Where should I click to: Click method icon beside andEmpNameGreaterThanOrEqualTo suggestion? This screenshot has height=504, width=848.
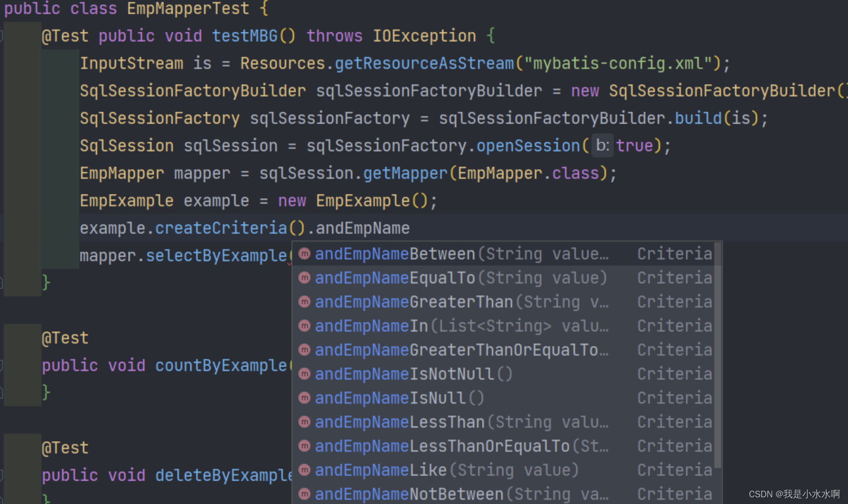pyautogui.click(x=305, y=350)
